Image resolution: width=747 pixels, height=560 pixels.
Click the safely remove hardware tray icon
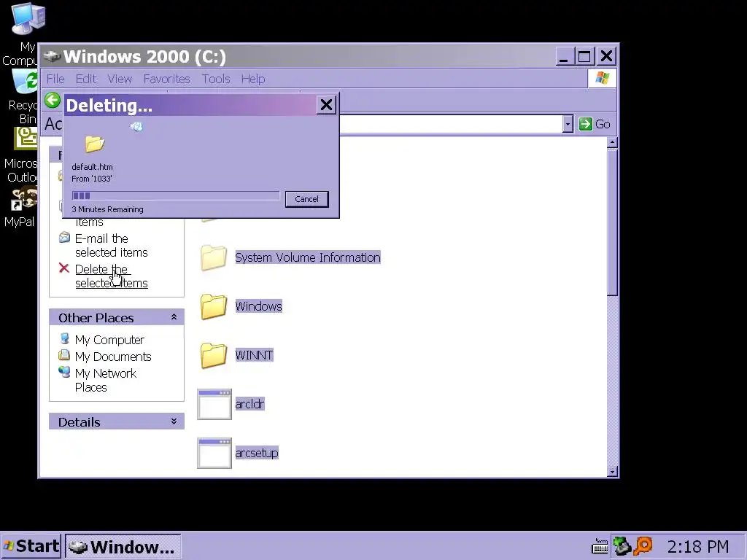coord(622,545)
